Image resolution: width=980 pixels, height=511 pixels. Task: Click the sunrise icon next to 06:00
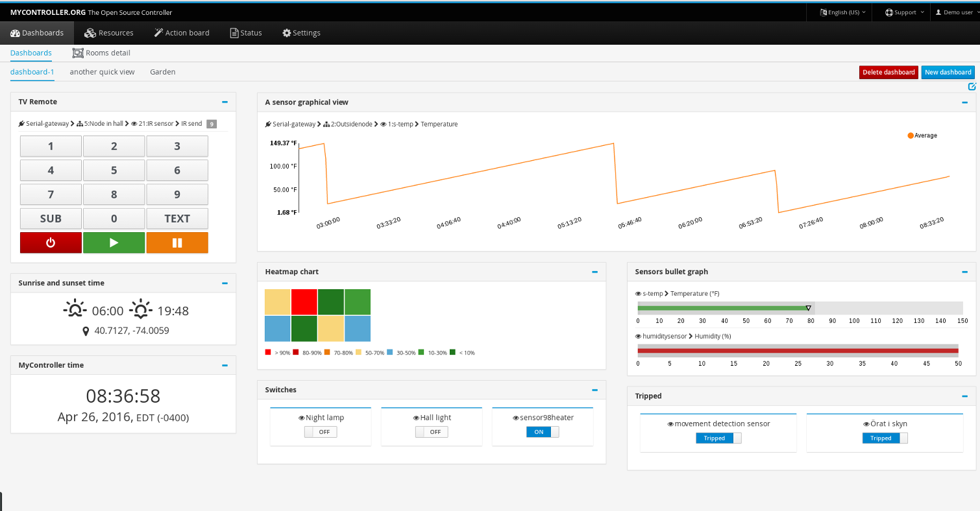75,311
